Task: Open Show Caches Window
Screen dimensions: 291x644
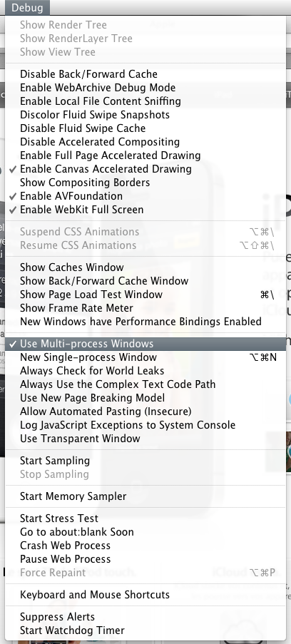Action: point(145,267)
